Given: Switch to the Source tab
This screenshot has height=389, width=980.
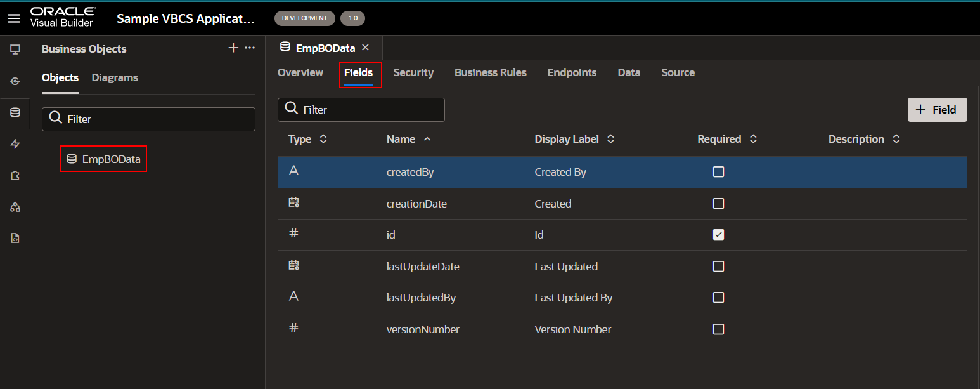Looking at the screenshot, I should tap(678, 72).
